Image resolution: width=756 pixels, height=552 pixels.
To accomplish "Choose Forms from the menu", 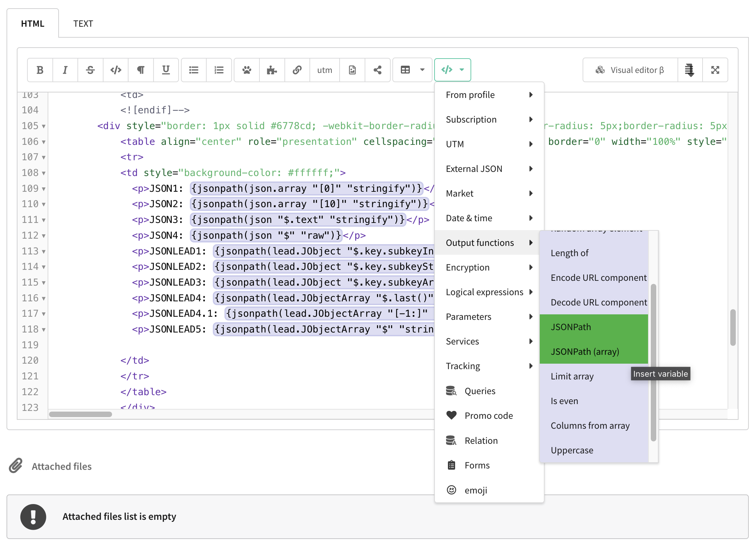I will coord(489,465).
